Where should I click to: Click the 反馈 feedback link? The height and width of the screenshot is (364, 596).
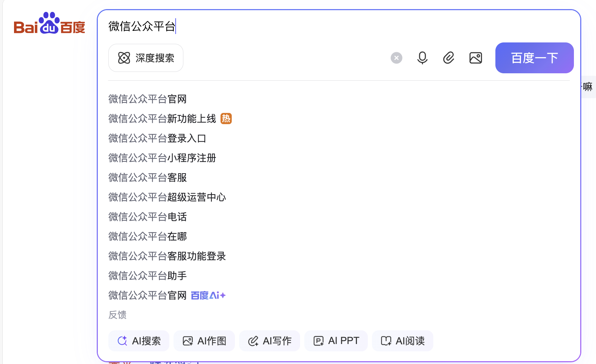click(x=117, y=315)
